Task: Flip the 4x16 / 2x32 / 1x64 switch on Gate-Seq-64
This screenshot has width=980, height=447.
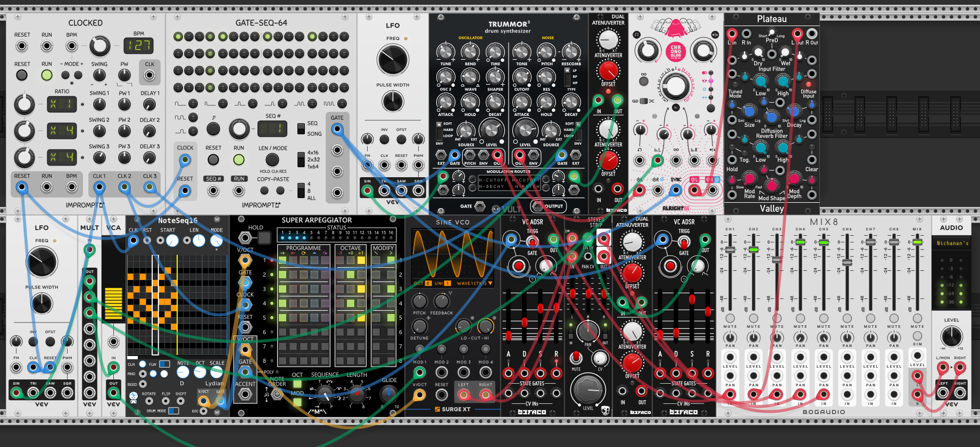Action: coord(301,159)
